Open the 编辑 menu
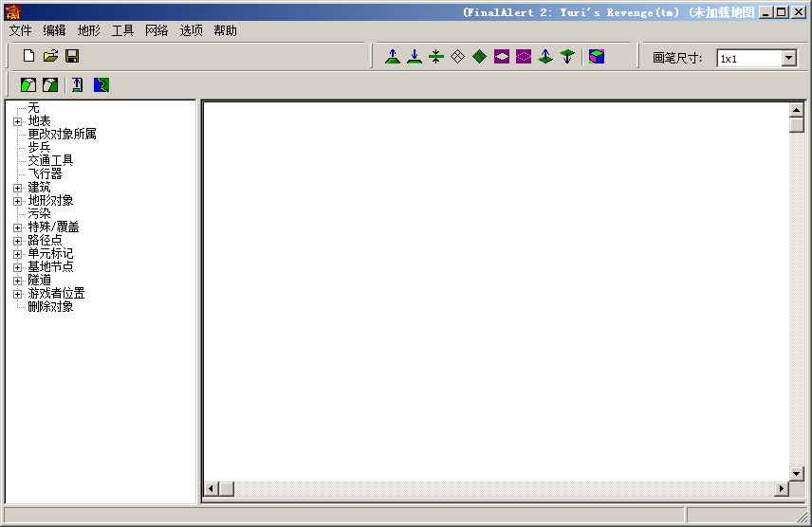812x527 pixels. click(x=54, y=30)
